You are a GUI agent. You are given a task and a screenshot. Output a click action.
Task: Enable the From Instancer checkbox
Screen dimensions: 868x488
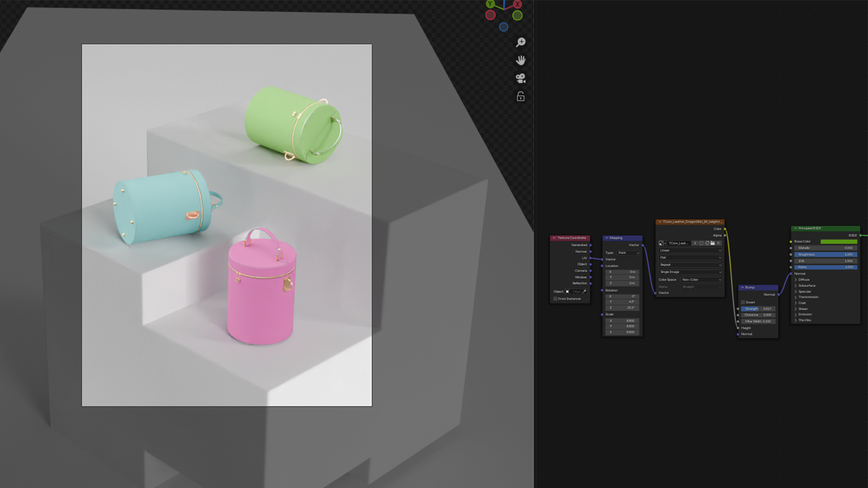pos(556,299)
